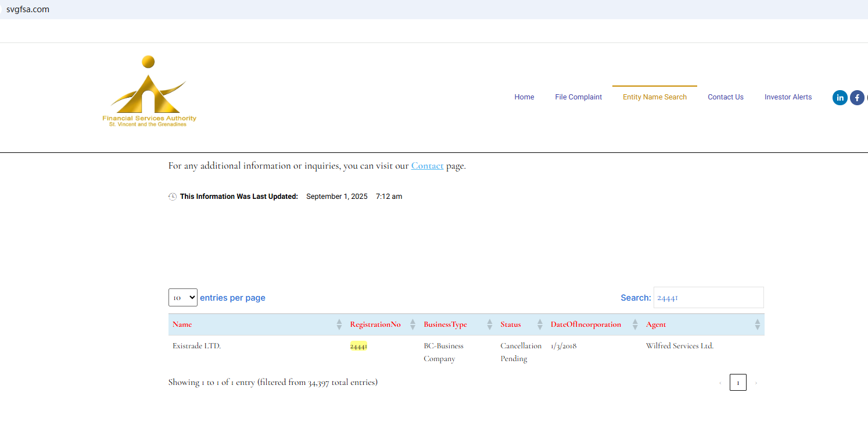Open the entries per page dropdown
Image resolution: width=868 pixels, height=446 pixels.
[183, 298]
